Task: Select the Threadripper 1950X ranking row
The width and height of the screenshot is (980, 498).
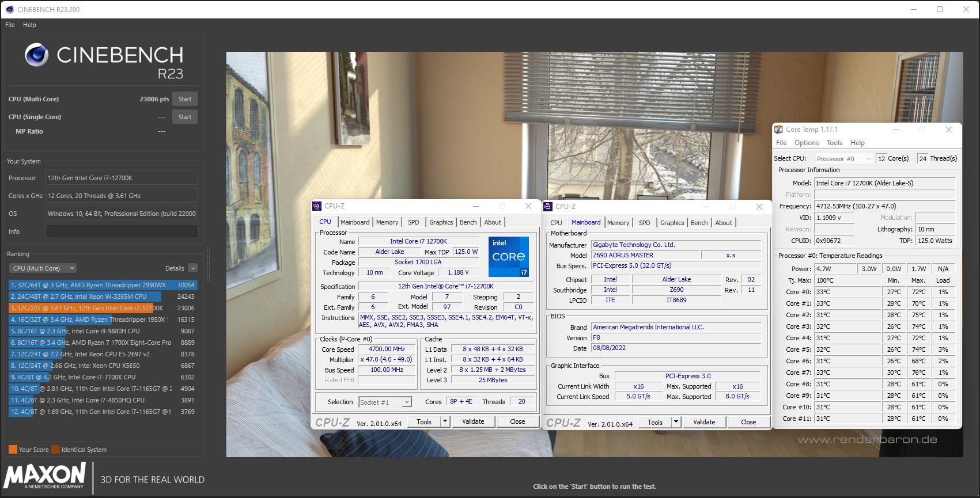Action: point(103,320)
